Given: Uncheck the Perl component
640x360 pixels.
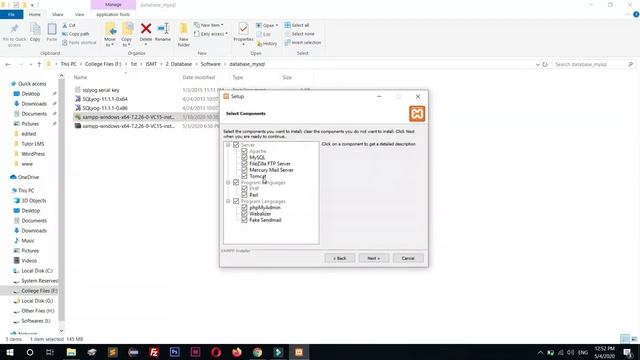Looking at the screenshot, I should coord(244,195).
